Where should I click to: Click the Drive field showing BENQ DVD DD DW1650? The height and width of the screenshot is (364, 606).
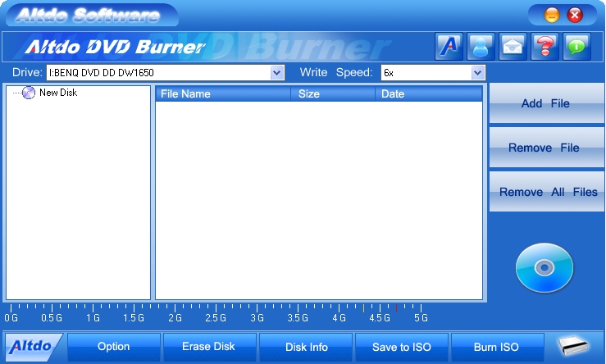(166, 73)
